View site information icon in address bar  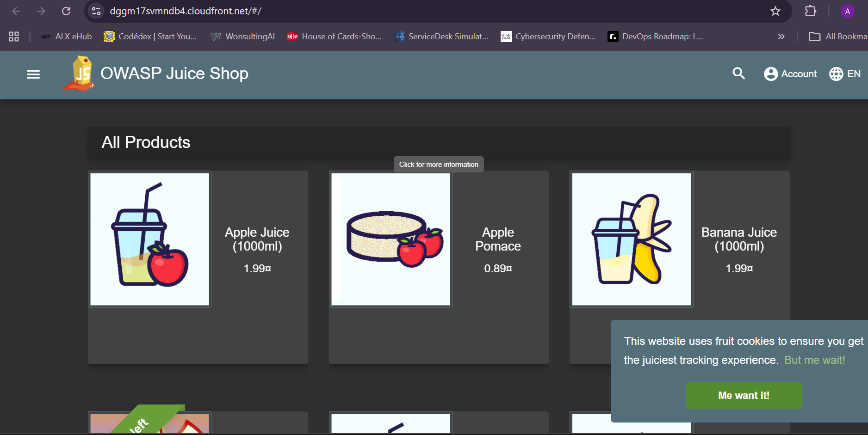tap(96, 11)
